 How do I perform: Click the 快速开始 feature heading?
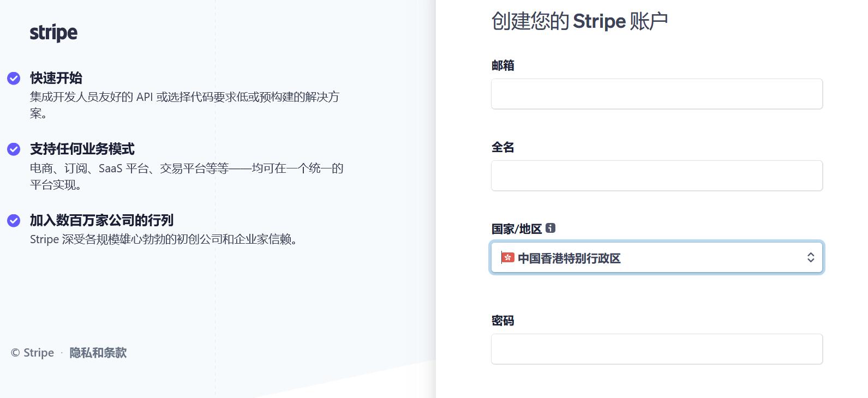56,78
